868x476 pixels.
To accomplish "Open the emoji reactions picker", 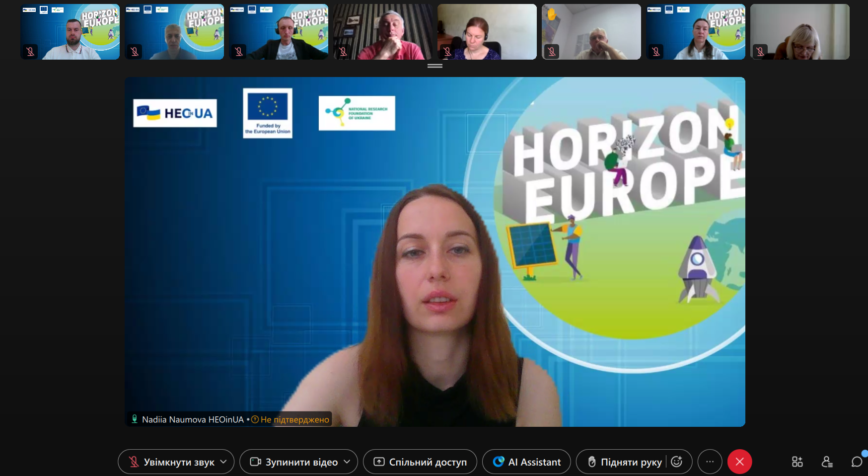I will 677,462.
